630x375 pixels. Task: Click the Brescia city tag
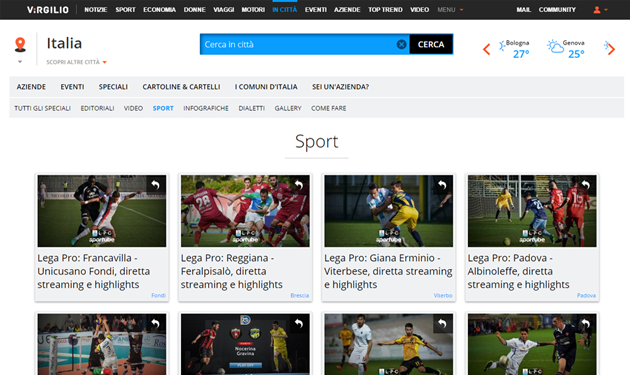click(x=300, y=295)
